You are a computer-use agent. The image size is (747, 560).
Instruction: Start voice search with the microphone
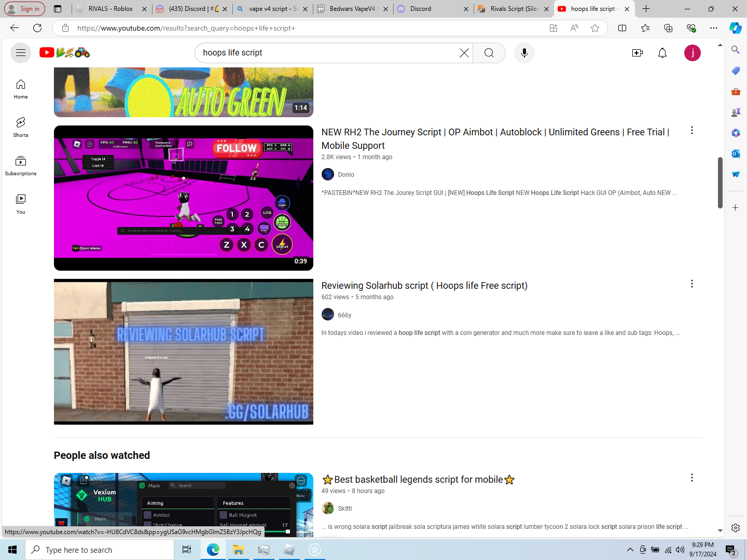click(x=524, y=53)
